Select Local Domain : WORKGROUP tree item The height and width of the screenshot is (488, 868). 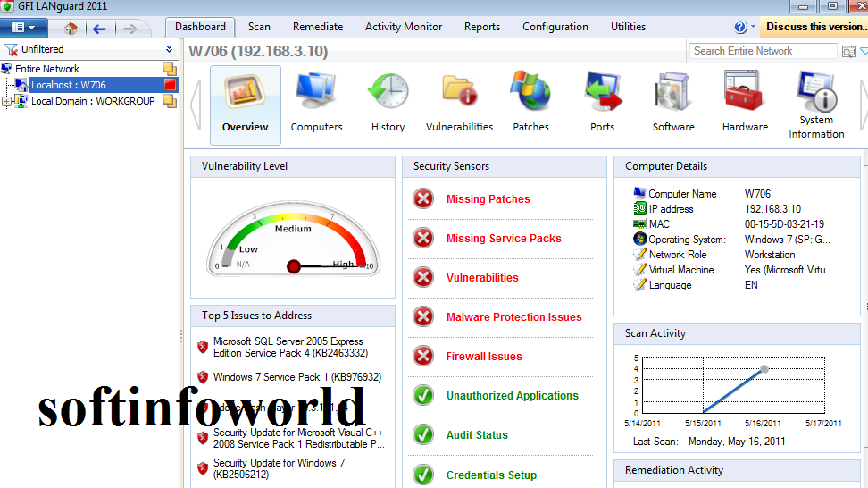pos(93,101)
